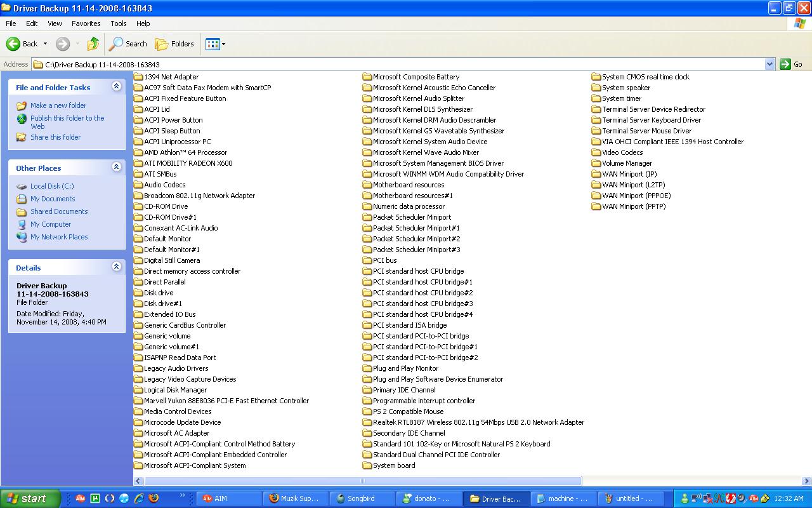Screen dimensions: 812x508
Task: Select the System CMOS real time clock folder icon
Action: tap(596, 77)
